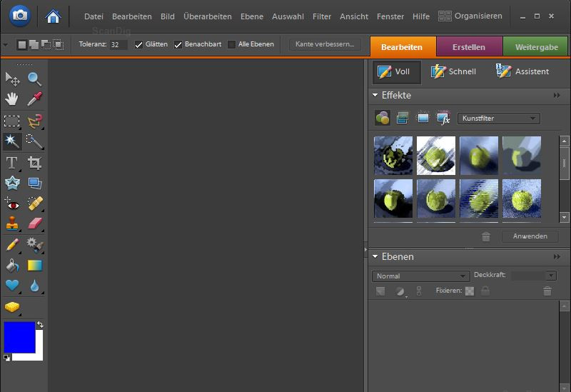Click the blue foreground color swatch
The image size is (571, 392).
coord(19,337)
